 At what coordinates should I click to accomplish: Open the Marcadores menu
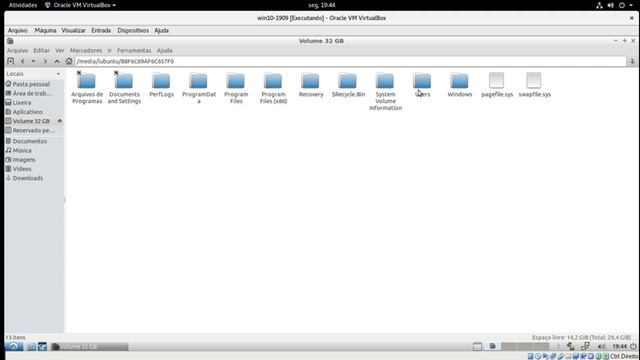click(x=86, y=50)
